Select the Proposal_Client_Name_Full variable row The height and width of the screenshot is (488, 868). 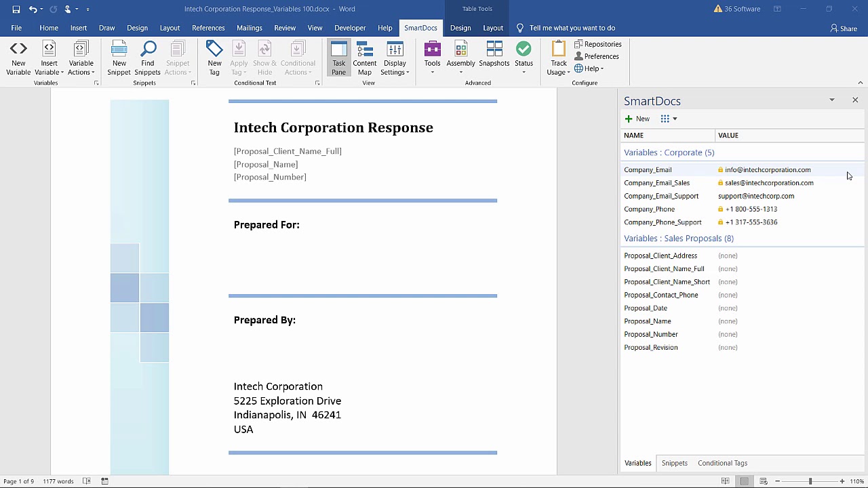coord(743,269)
